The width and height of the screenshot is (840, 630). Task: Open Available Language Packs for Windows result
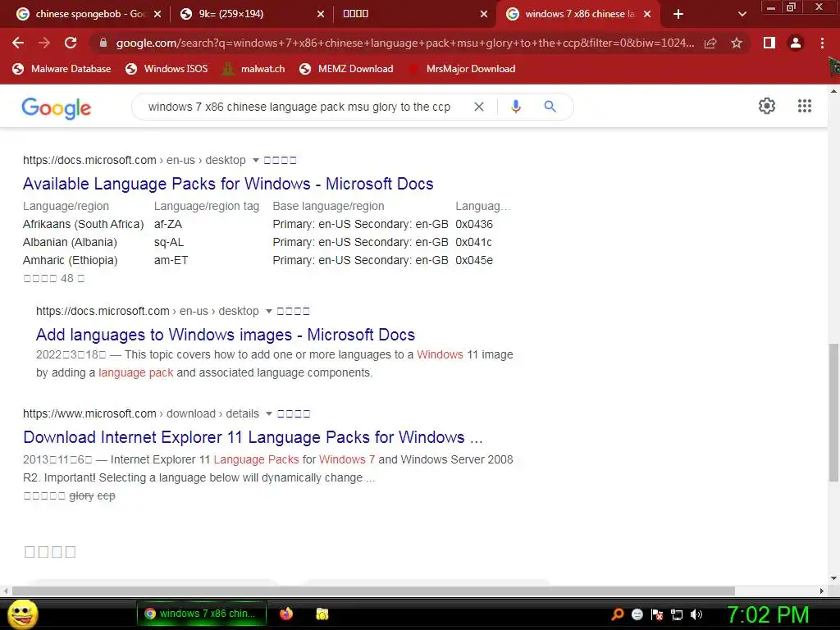(228, 183)
